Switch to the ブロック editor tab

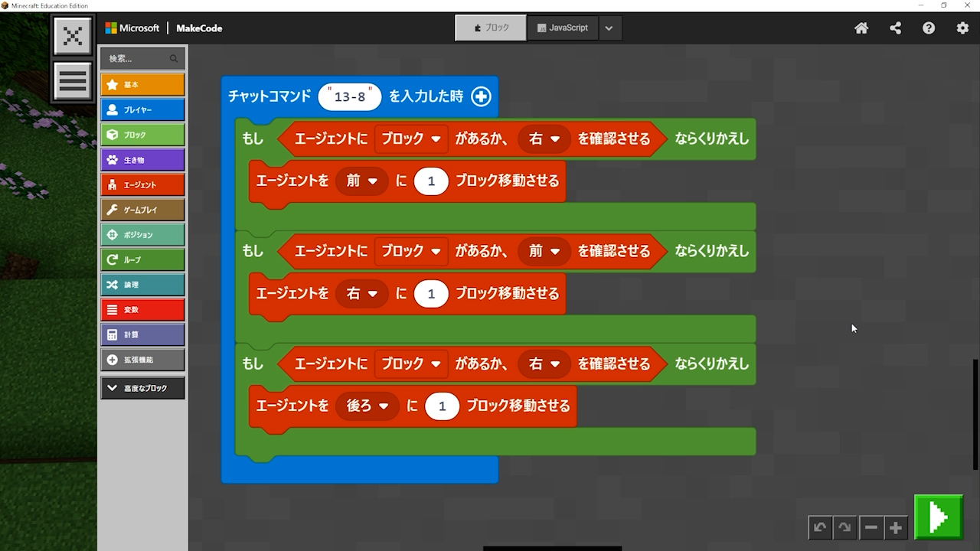(x=491, y=28)
